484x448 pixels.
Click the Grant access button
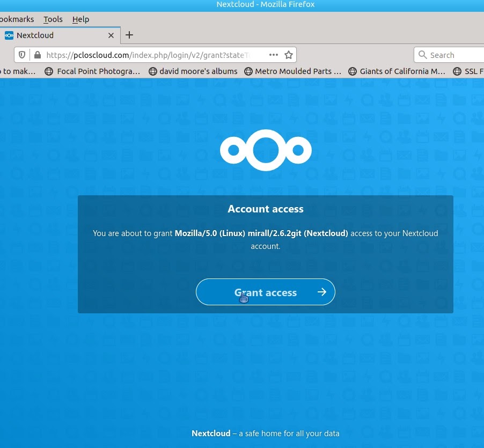coord(266,292)
